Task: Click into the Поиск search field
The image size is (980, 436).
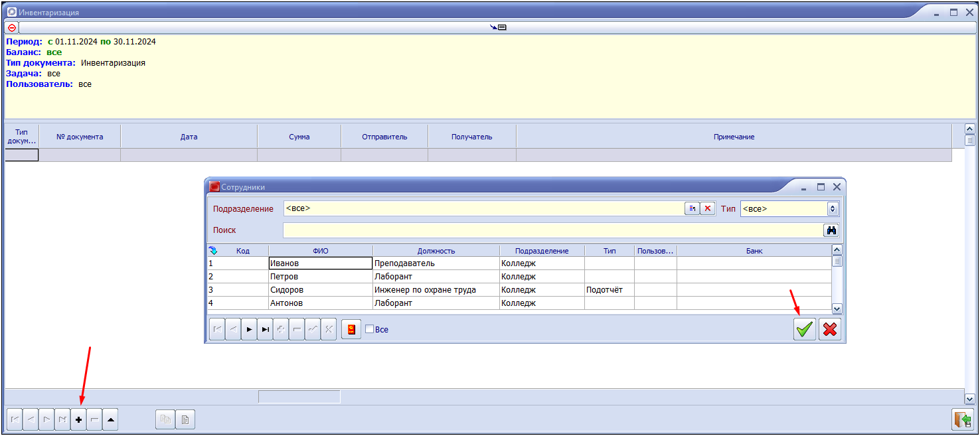Action: pyautogui.click(x=552, y=230)
